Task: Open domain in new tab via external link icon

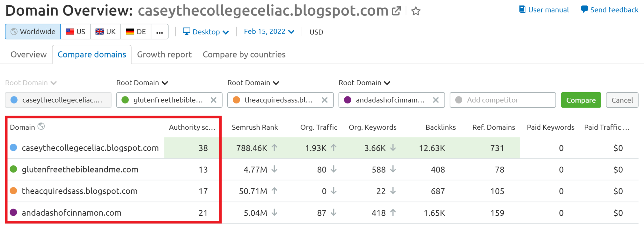Action: coord(396,11)
